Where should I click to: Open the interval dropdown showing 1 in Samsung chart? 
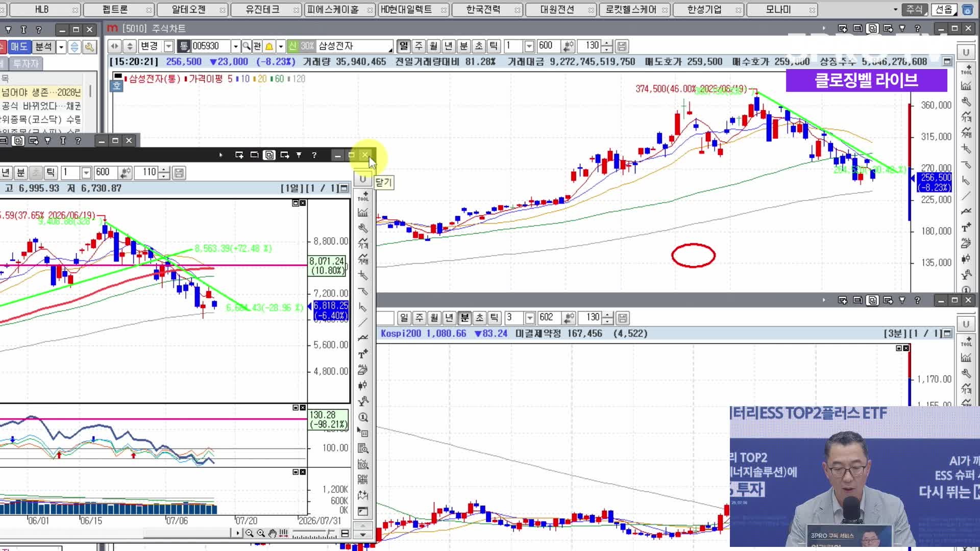click(529, 46)
